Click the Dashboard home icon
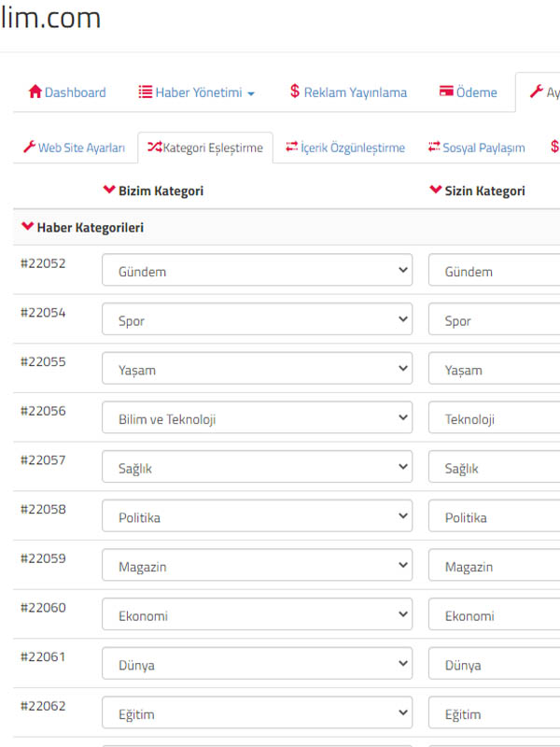The width and height of the screenshot is (560, 747). [x=35, y=92]
